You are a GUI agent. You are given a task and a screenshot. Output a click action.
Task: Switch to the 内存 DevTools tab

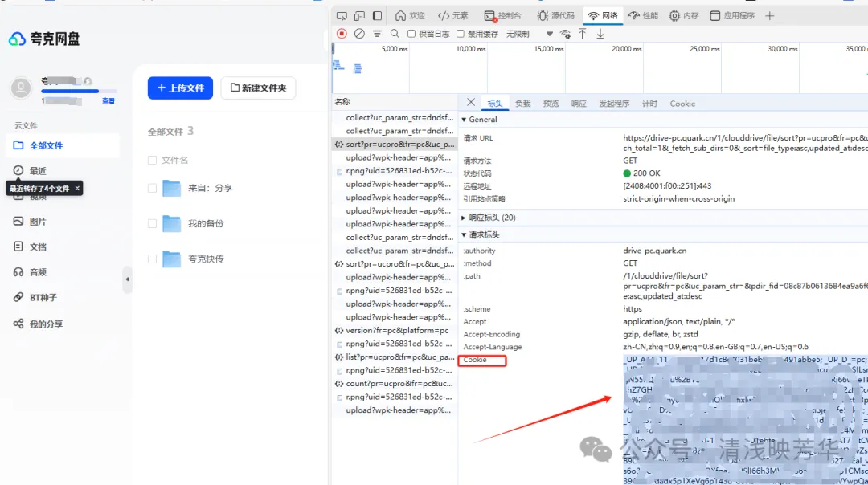(684, 16)
